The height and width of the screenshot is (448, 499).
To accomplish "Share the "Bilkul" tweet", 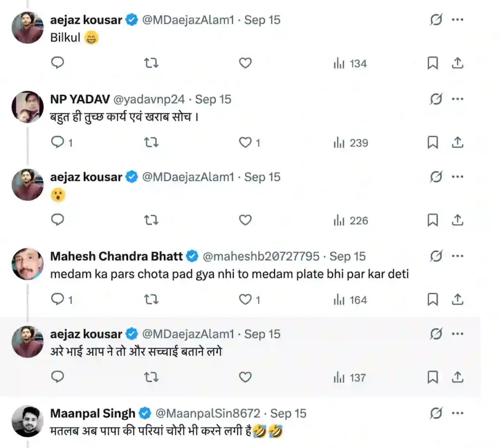I will 457,63.
